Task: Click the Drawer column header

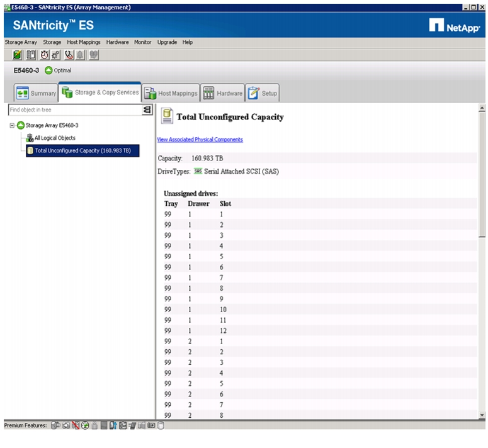Action: tap(198, 204)
